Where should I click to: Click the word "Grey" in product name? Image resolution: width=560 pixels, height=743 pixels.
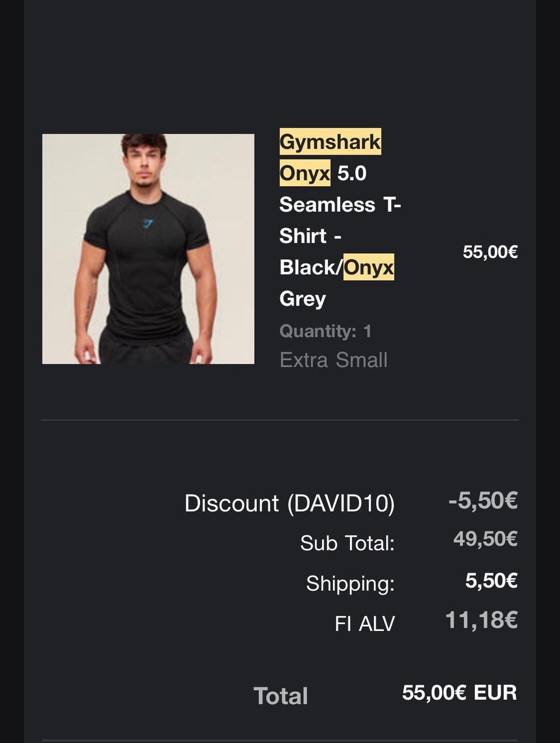(x=302, y=299)
